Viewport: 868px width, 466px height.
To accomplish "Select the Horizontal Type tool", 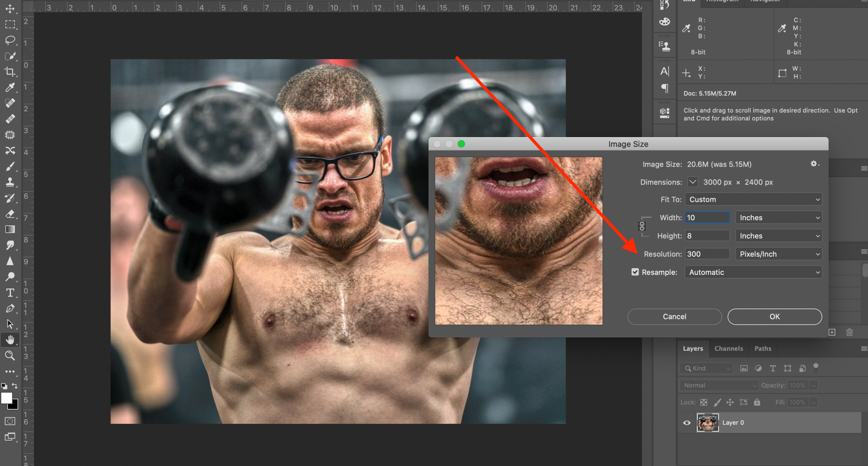I will 10,293.
